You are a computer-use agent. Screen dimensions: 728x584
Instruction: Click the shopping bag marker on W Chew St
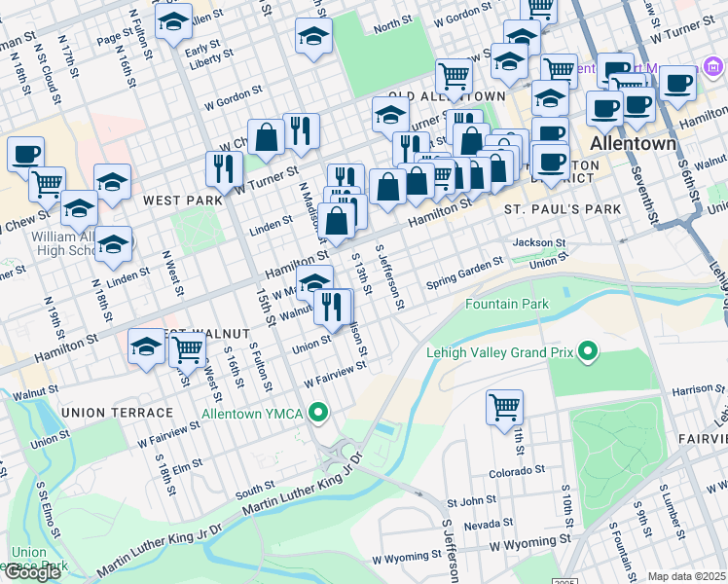point(266,137)
